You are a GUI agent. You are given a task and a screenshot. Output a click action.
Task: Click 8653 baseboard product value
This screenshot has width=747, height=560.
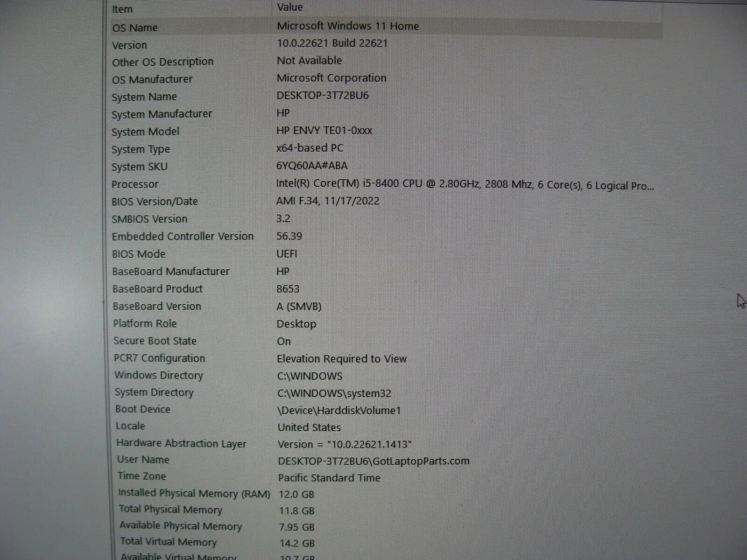point(288,289)
